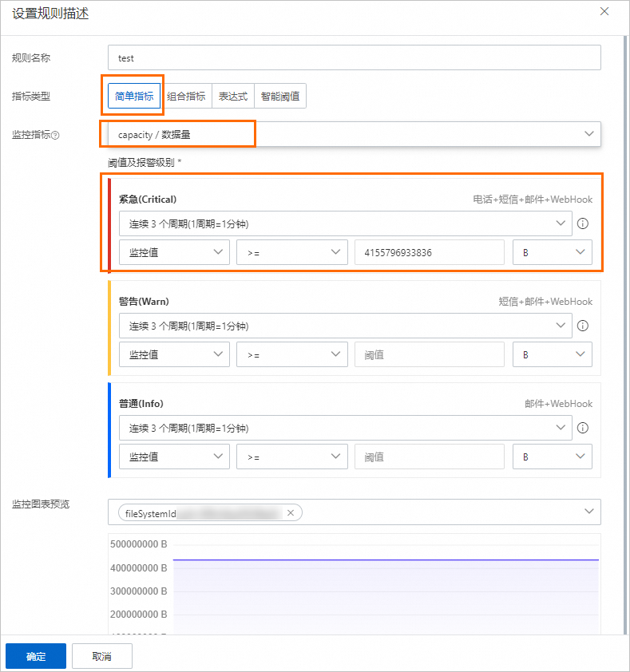Click the Info 阈值 input field

(430, 457)
